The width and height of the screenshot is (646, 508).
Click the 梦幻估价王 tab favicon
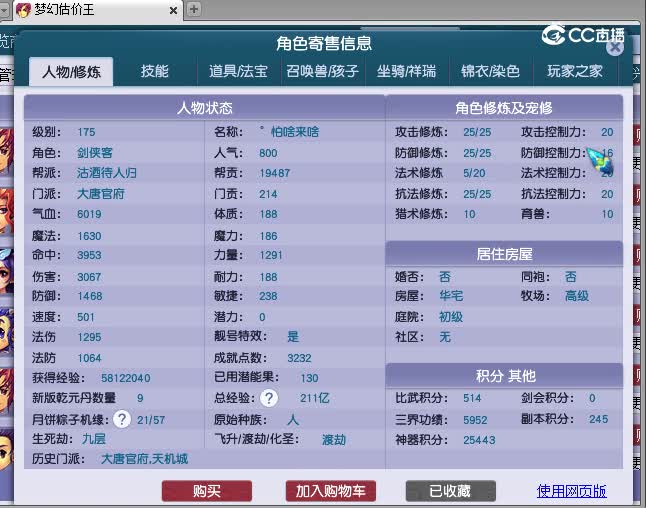23,10
